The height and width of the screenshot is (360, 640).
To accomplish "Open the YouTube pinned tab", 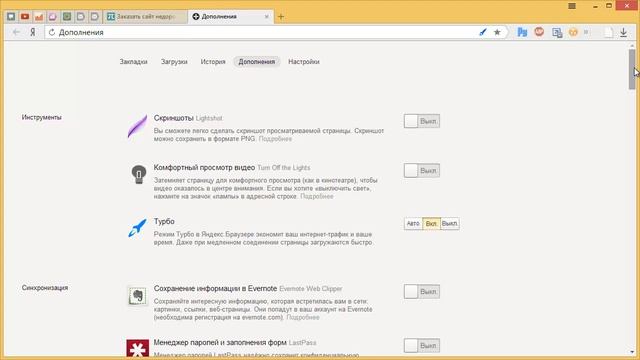I will click(x=25, y=17).
